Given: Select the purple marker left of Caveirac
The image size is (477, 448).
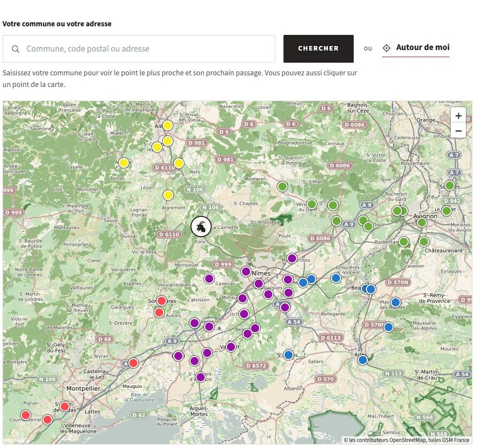Looking at the screenshot, I should (x=209, y=279).
